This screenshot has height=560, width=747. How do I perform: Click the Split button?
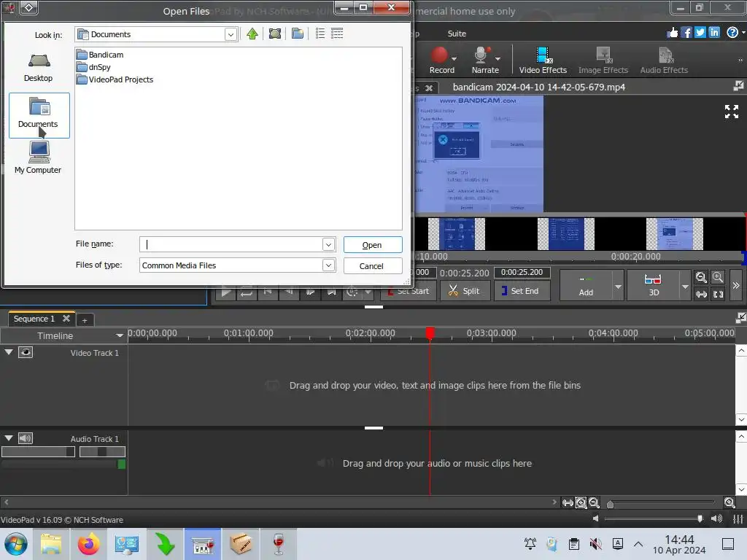tap(465, 290)
